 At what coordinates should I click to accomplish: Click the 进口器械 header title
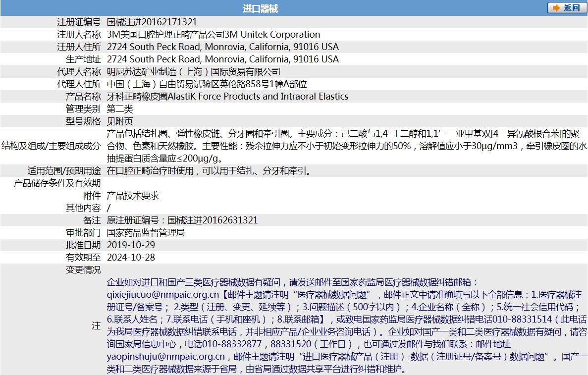tap(260, 8)
